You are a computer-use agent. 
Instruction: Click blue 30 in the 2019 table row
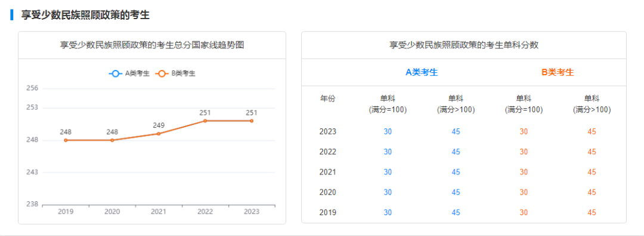click(388, 213)
